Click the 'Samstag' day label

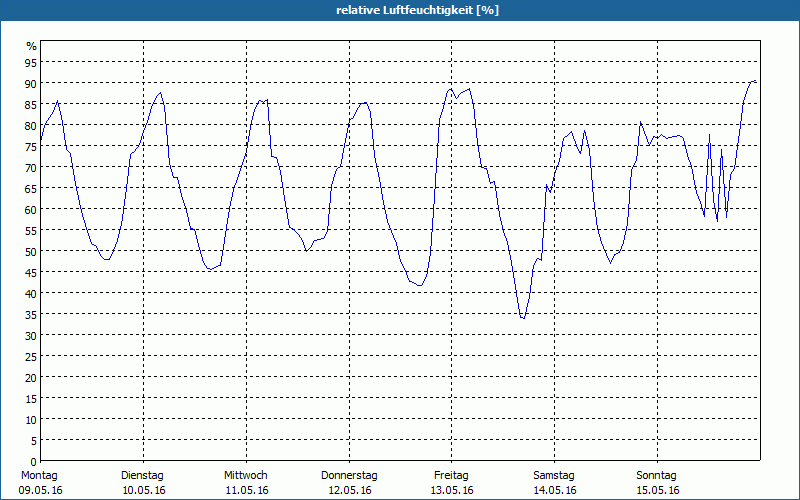(554, 476)
